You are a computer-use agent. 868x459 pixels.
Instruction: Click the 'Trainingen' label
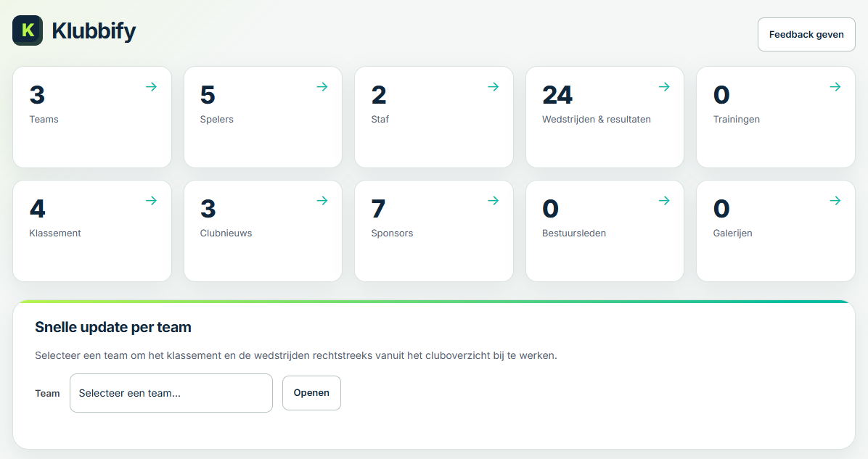(736, 120)
